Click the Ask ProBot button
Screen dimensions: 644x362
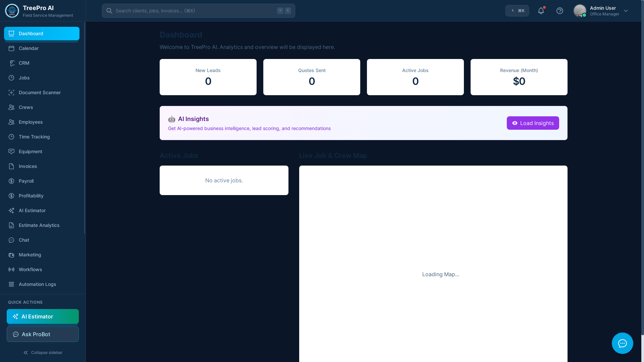coord(43,334)
